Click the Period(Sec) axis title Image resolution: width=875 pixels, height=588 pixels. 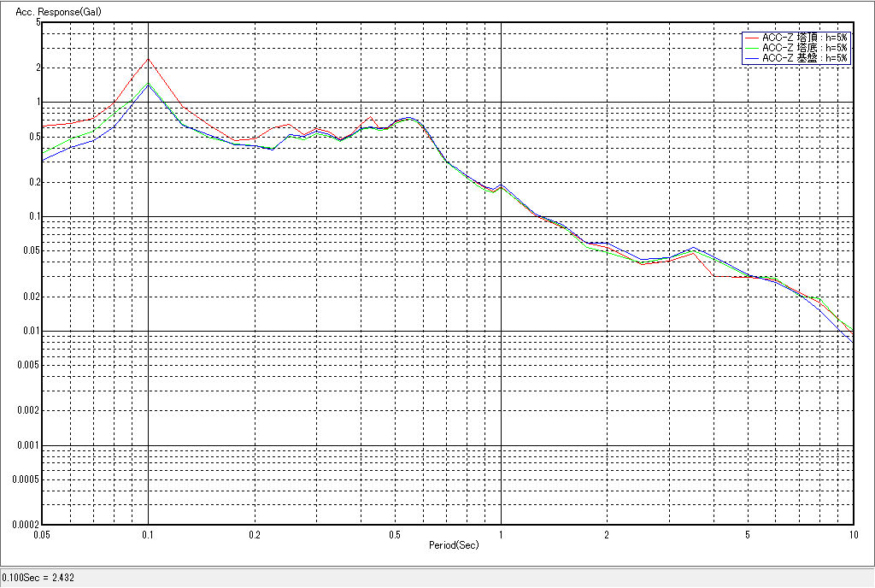coord(453,544)
